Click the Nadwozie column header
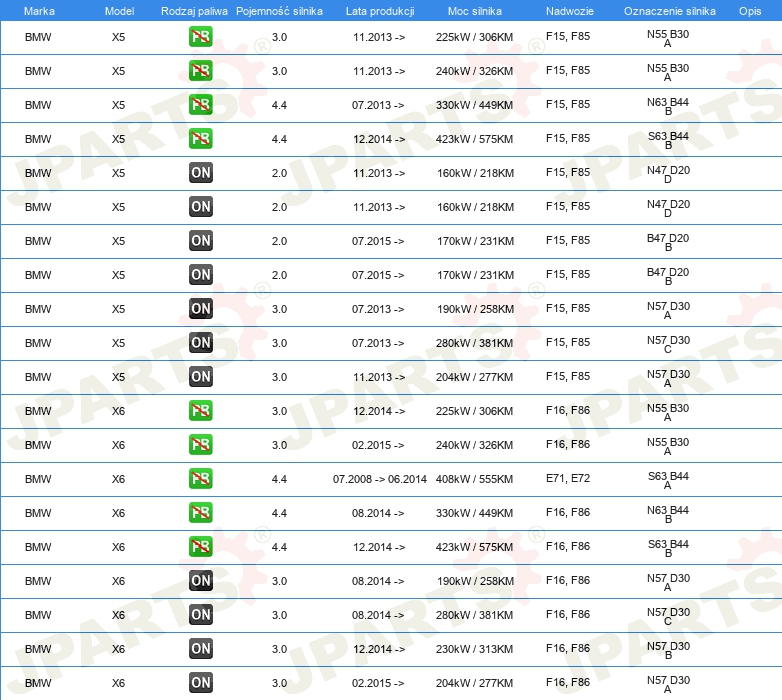782x700 pixels. point(567,11)
